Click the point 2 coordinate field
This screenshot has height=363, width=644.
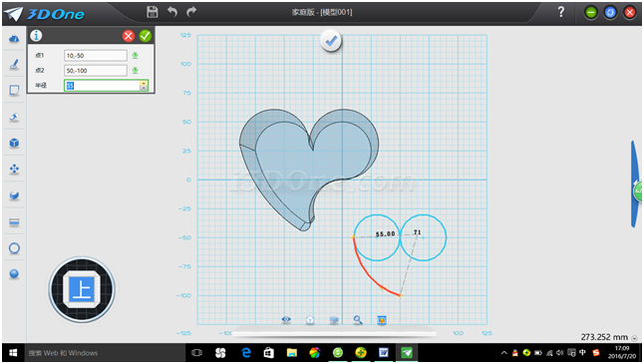click(x=96, y=71)
